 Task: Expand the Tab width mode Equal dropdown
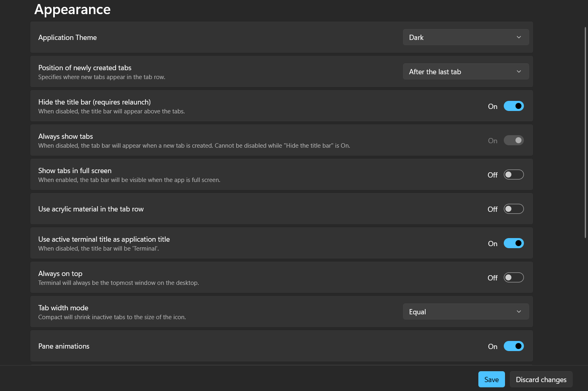click(x=466, y=312)
